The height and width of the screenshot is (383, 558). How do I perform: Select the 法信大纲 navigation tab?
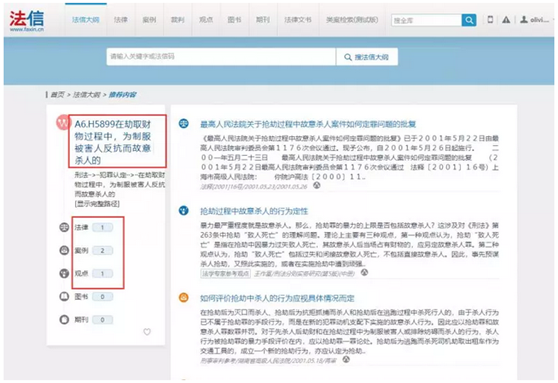86,20
